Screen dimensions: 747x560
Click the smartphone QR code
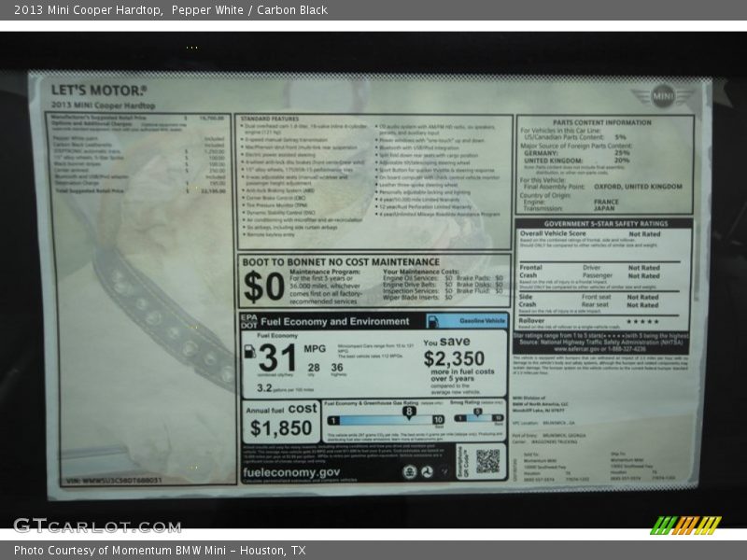pos(487,461)
